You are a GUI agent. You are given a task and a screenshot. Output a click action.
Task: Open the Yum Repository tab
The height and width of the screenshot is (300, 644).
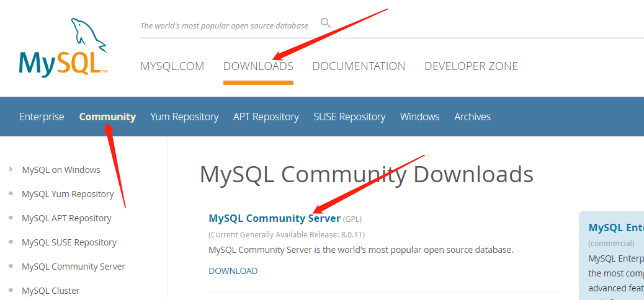(x=184, y=117)
